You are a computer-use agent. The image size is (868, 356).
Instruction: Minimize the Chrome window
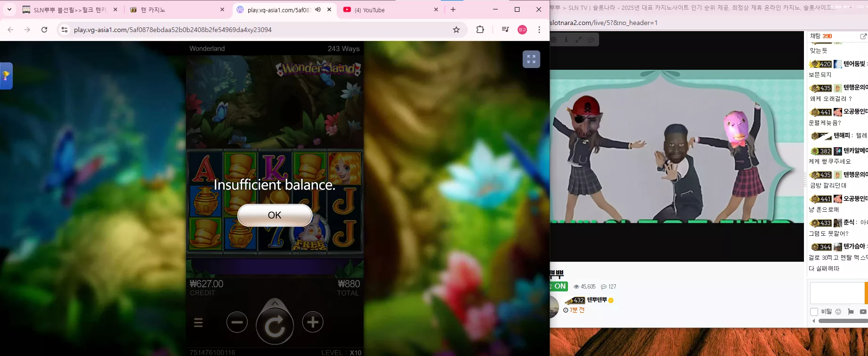coord(495,9)
